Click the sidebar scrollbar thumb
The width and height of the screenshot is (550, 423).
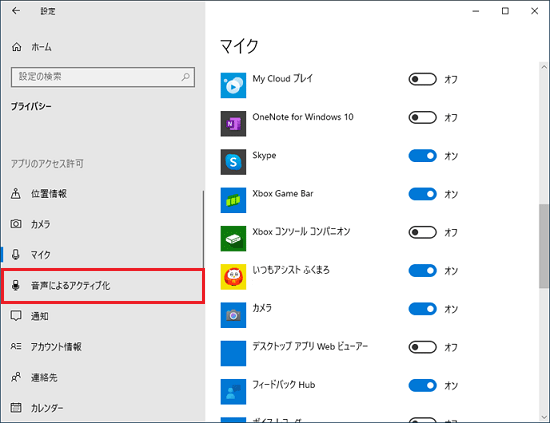(x=203, y=230)
